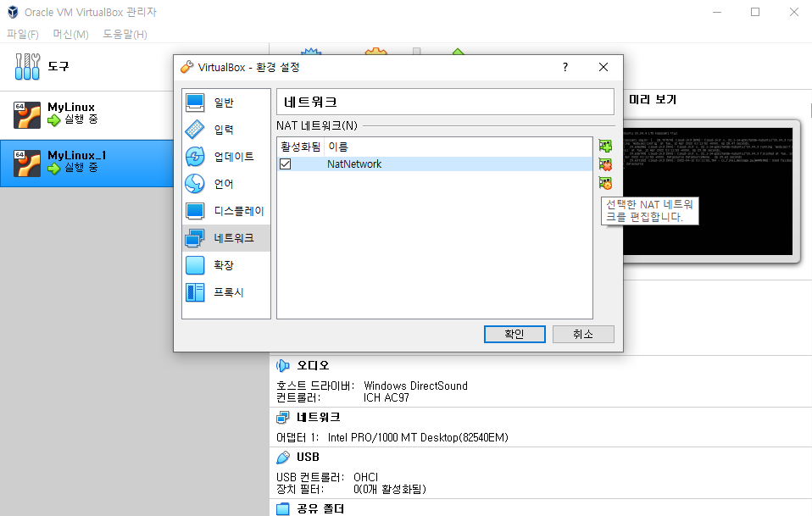Click the 오디오 section header
The width and height of the screenshot is (812, 516).
click(x=313, y=365)
